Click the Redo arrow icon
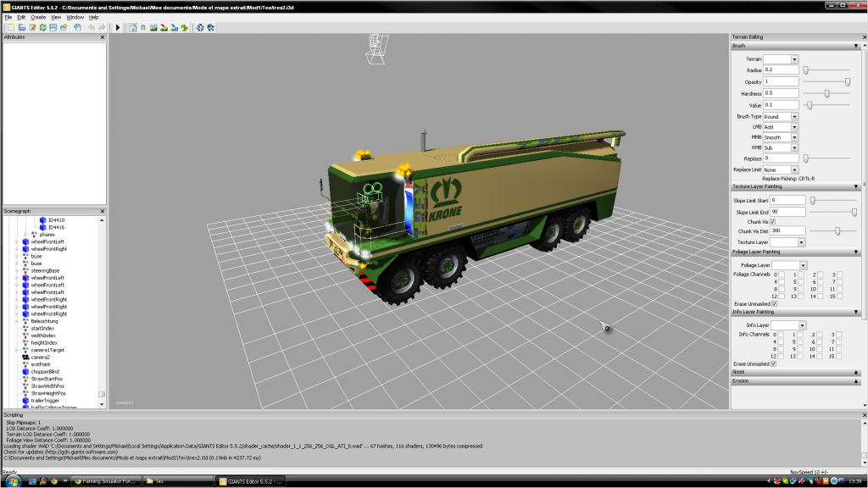 [x=102, y=28]
